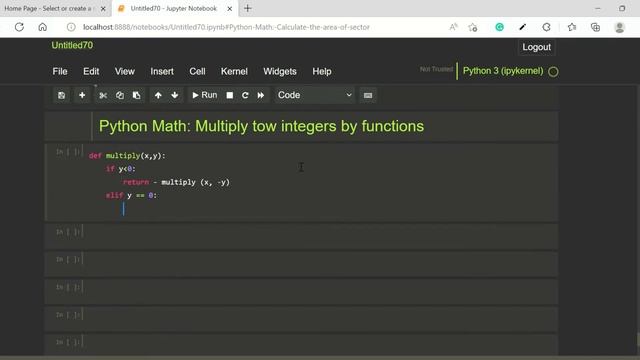
Task: Open the Kernel menu
Action: 234,71
